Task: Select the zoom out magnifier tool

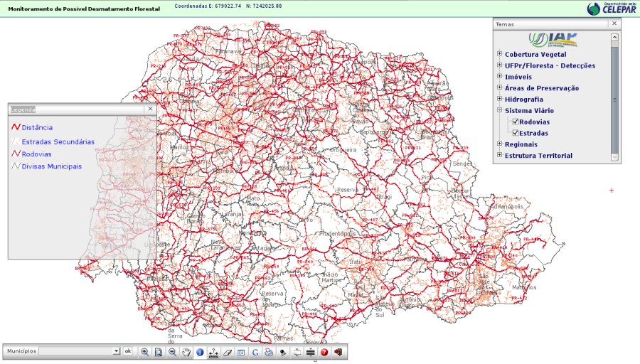Action: (172, 352)
